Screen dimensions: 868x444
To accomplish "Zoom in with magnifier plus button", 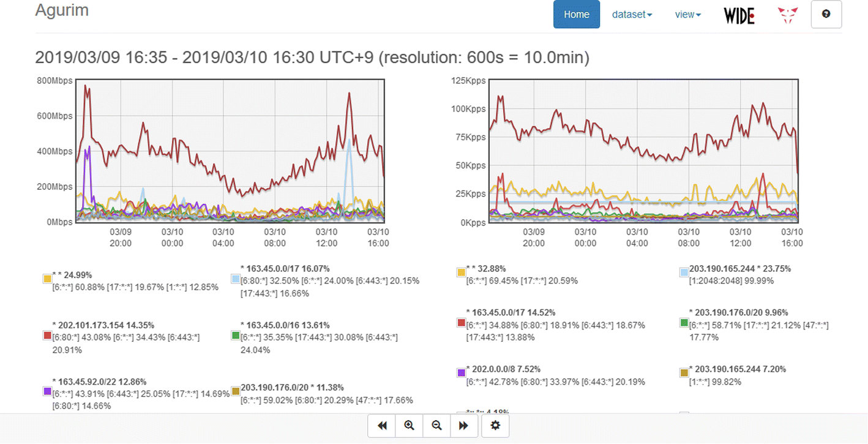I will [410, 426].
